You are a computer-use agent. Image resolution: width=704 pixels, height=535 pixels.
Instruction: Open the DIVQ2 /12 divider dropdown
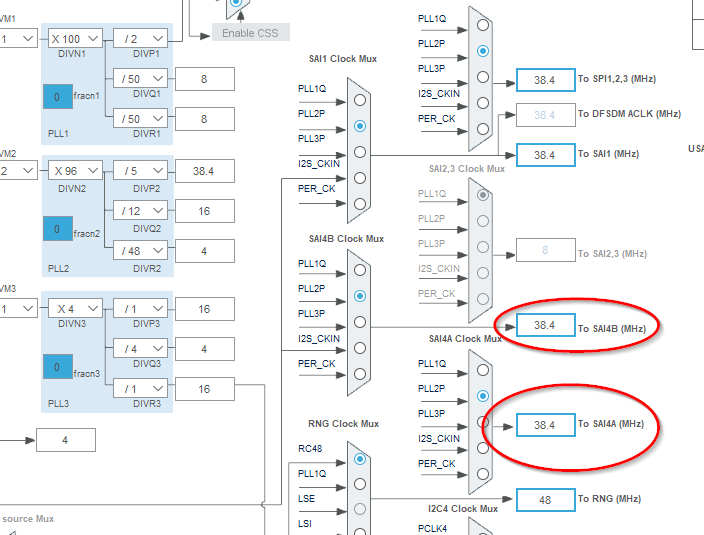140,210
